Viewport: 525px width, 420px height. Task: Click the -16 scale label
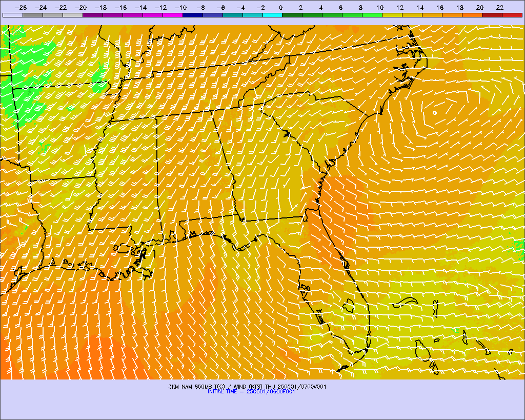pos(120,8)
